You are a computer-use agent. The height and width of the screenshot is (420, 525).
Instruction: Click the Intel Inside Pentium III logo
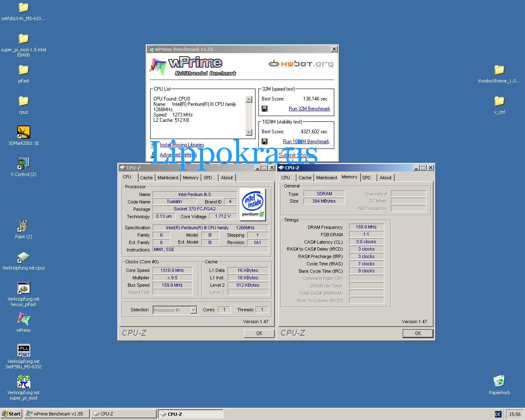pyautogui.click(x=253, y=204)
